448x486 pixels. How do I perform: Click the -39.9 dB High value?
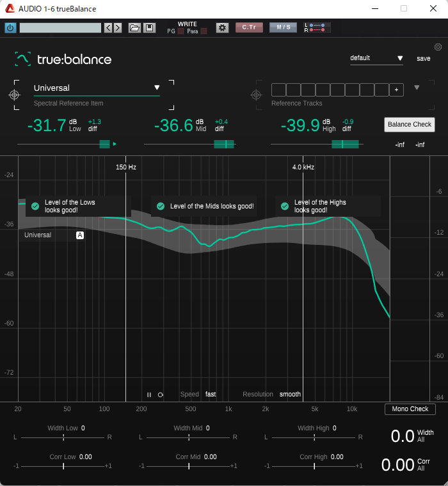pyautogui.click(x=300, y=125)
